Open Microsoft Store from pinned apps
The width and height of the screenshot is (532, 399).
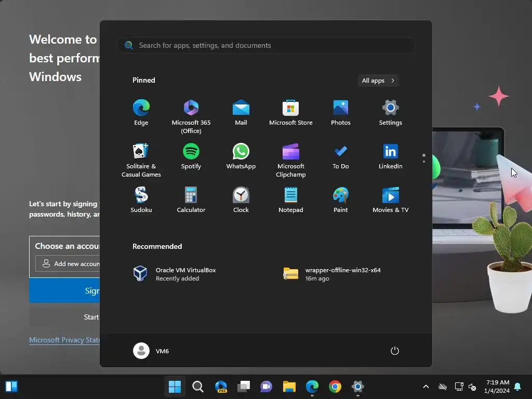pyautogui.click(x=291, y=113)
